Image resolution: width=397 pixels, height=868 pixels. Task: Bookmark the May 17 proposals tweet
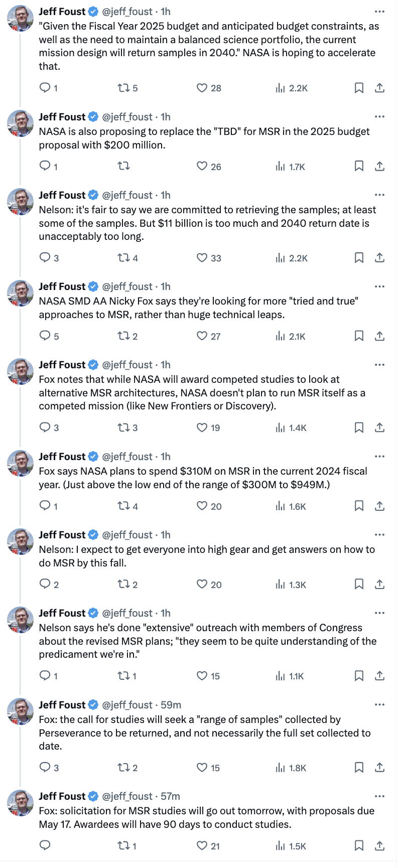click(359, 846)
